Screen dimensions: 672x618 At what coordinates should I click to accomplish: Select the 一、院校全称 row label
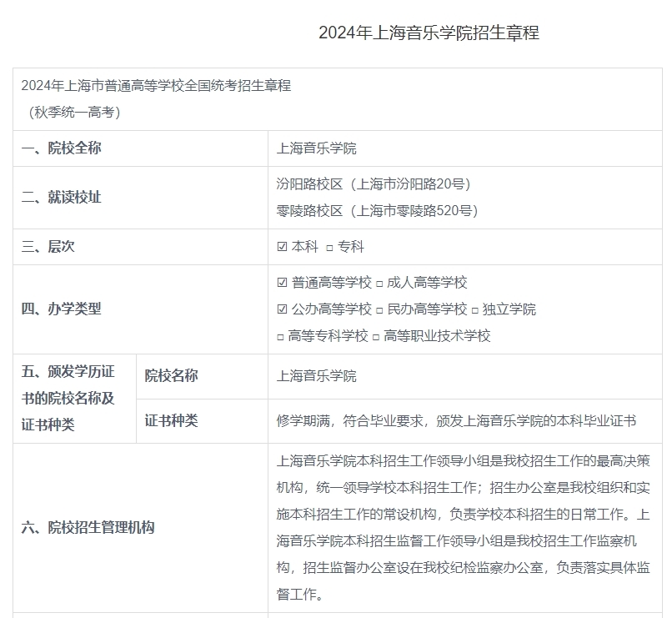[62, 148]
